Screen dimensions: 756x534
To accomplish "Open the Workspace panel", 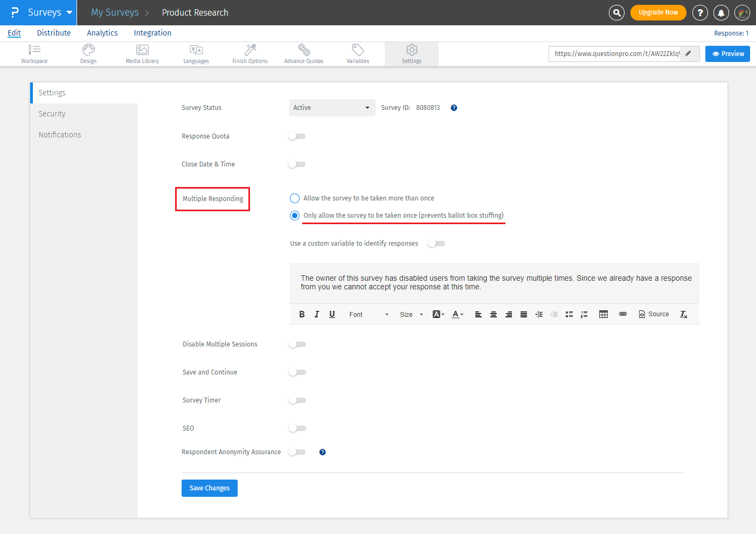I will (34, 53).
